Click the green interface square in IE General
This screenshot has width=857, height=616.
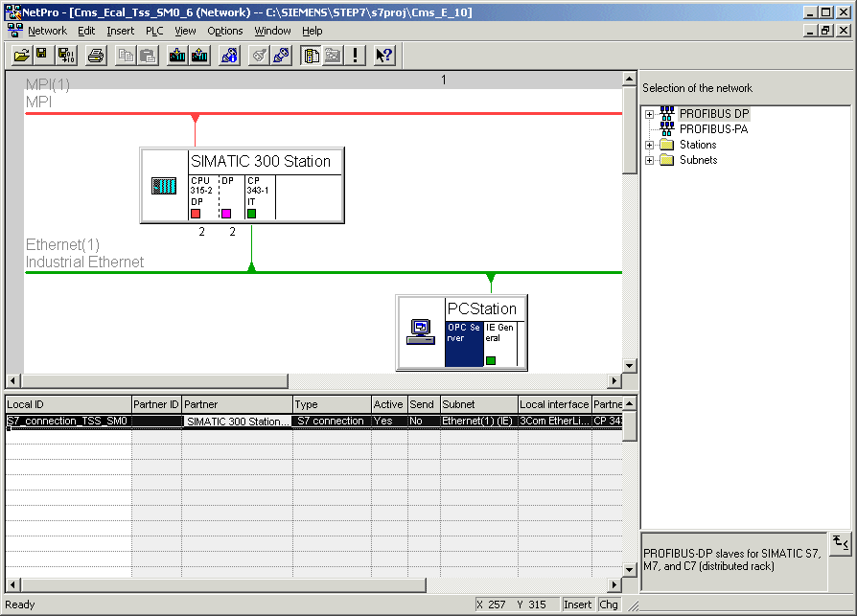[491, 360]
